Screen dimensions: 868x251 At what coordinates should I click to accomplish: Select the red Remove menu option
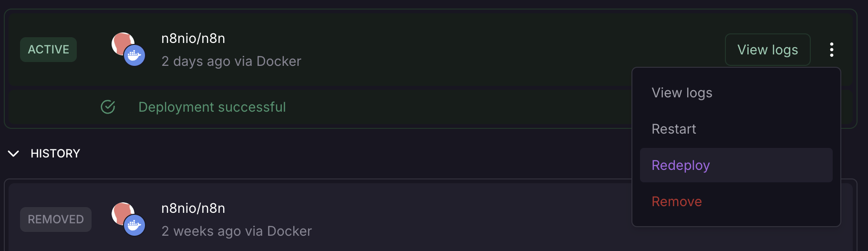pyautogui.click(x=676, y=201)
